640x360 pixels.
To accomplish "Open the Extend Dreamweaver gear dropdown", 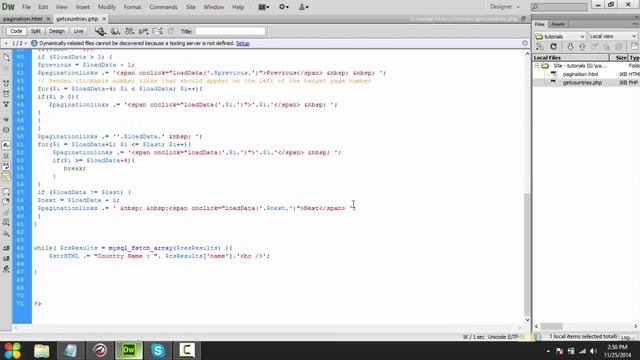I will click(x=284, y=7).
